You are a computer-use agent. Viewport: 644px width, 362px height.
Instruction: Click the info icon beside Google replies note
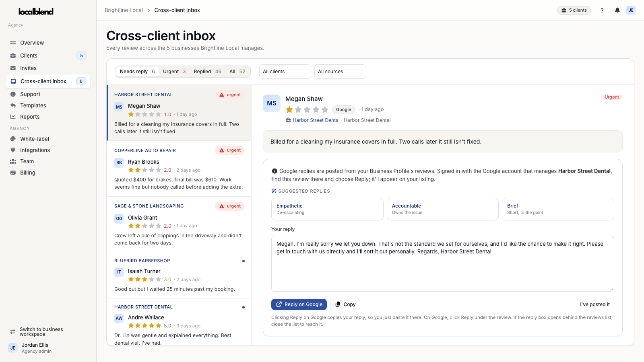pos(275,171)
